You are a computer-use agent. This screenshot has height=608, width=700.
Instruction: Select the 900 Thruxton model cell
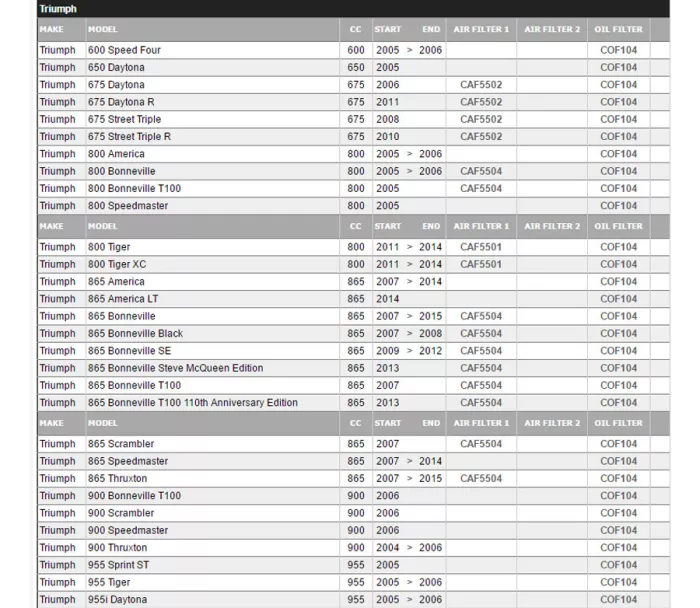(117, 548)
